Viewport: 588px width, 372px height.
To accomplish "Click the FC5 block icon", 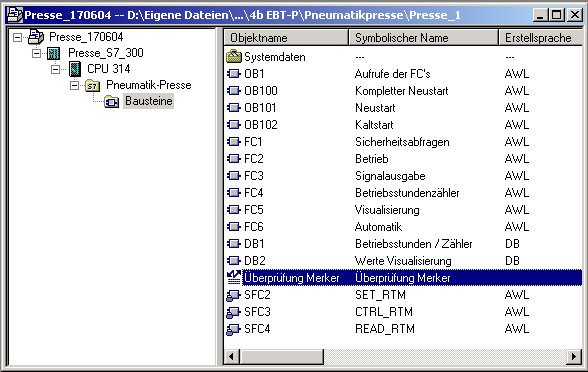I will pos(234,210).
